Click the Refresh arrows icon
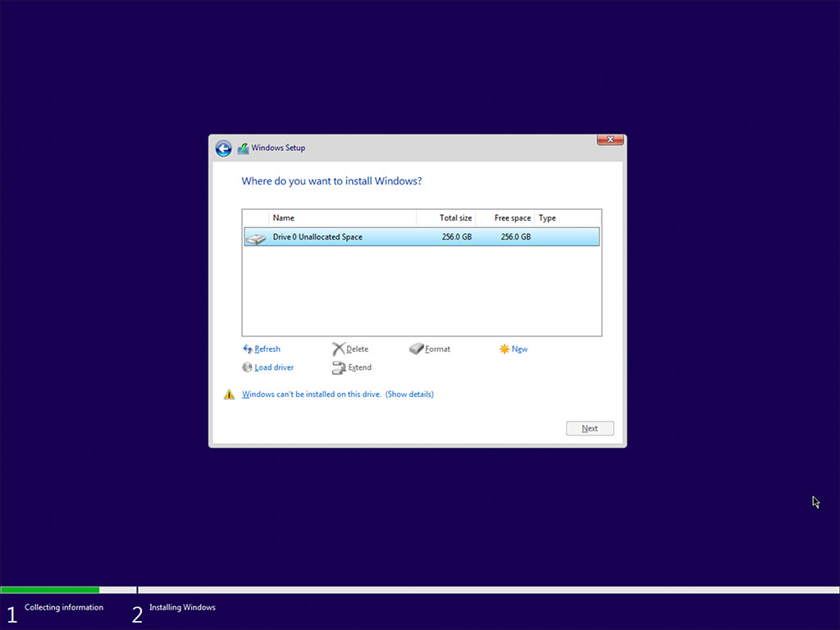This screenshot has width=840, height=630. coord(248,349)
